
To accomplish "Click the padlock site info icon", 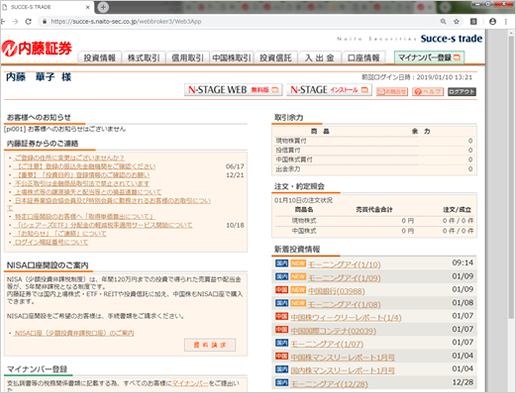I will click(x=44, y=22).
